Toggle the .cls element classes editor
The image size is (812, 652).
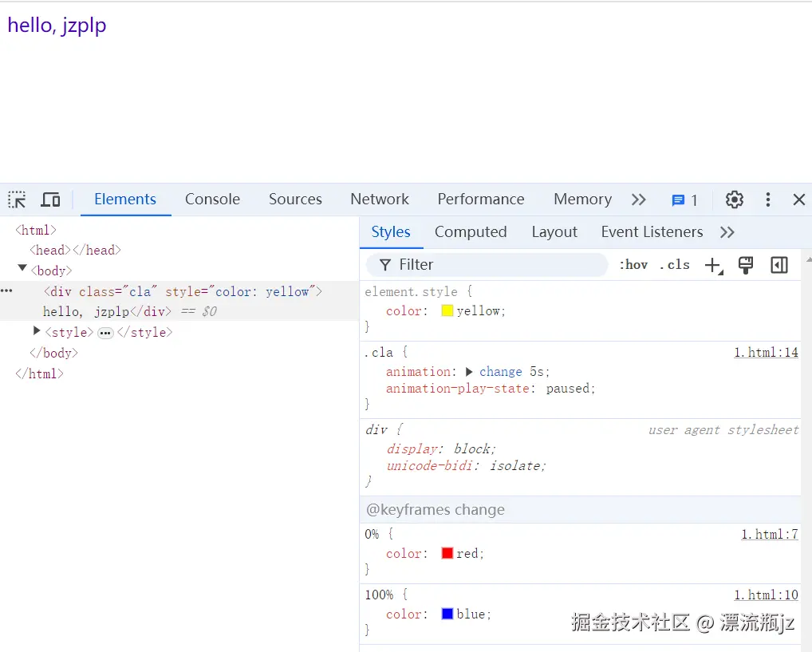coord(674,264)
